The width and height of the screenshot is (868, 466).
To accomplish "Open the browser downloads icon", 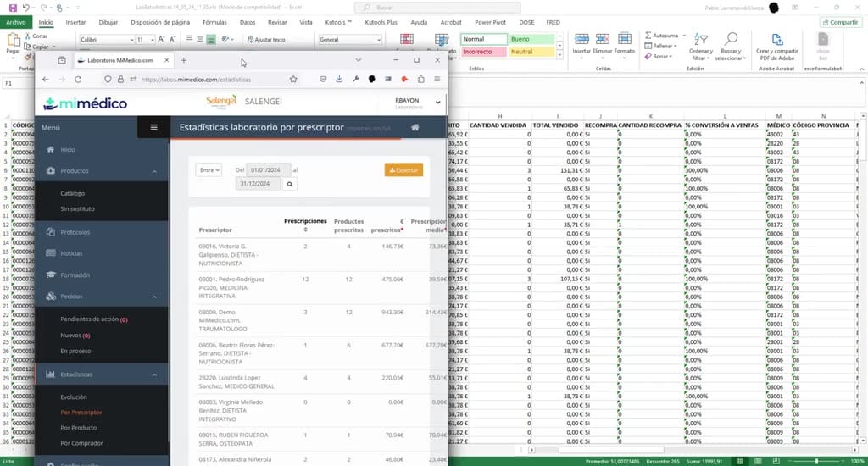I will pos(339,79).
